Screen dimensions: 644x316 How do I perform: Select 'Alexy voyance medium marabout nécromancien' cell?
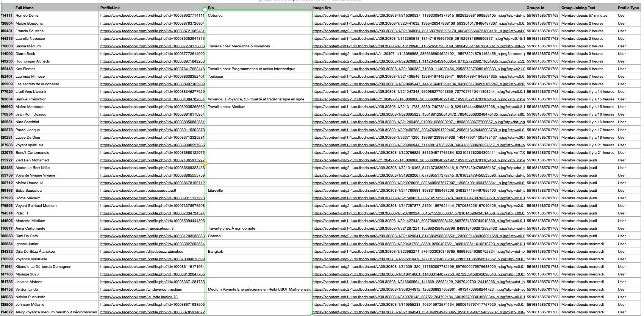click(56, 312)
